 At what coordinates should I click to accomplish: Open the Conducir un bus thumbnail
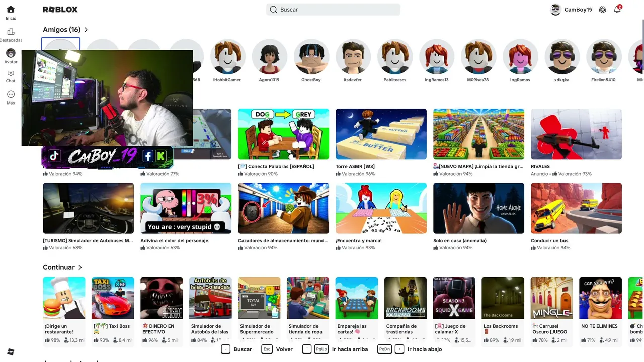(x=576, y=208)
